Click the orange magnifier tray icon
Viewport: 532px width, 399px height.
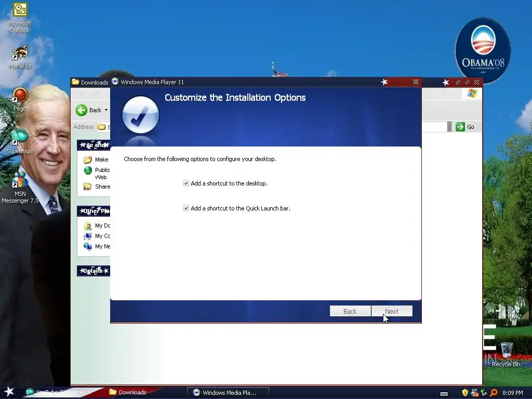[x=494, y=393]
